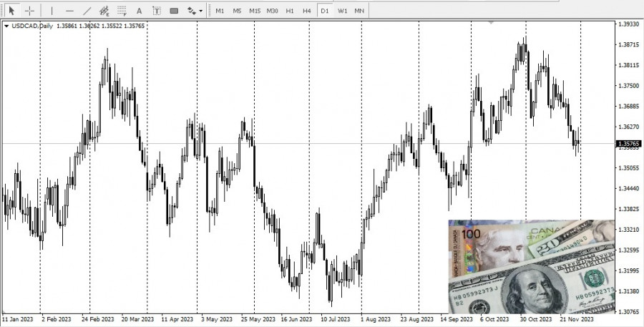Click the arrows objects icon
The image size is (644, 327).
click(x=191, y=11)
